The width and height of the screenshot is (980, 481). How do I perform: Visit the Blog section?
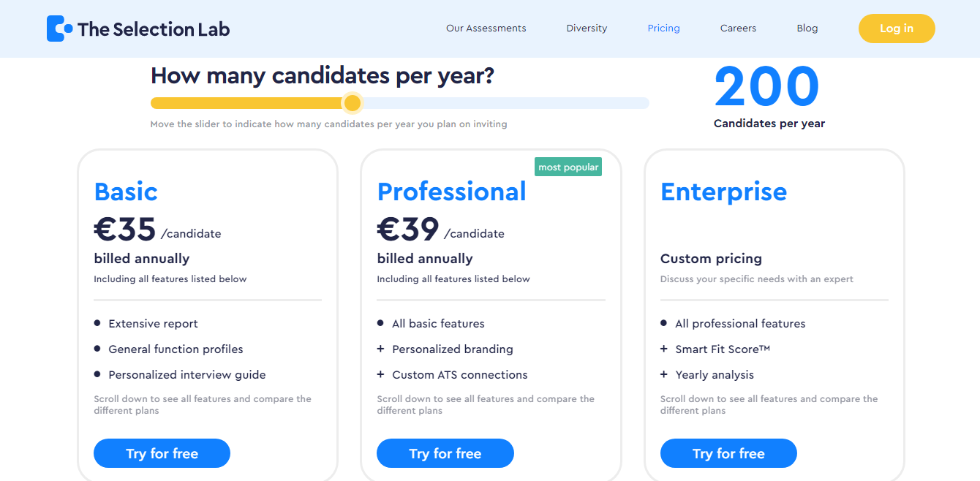pos(807,28)
